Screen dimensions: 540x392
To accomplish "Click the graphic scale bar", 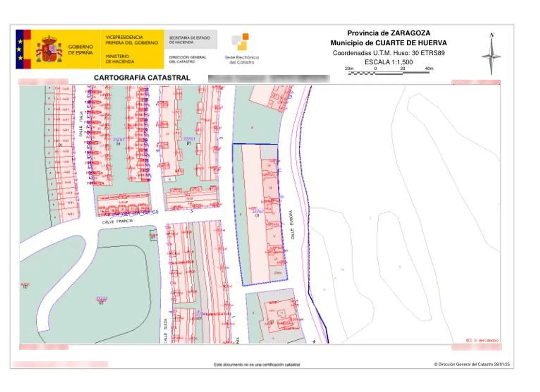I will point(389,72).
